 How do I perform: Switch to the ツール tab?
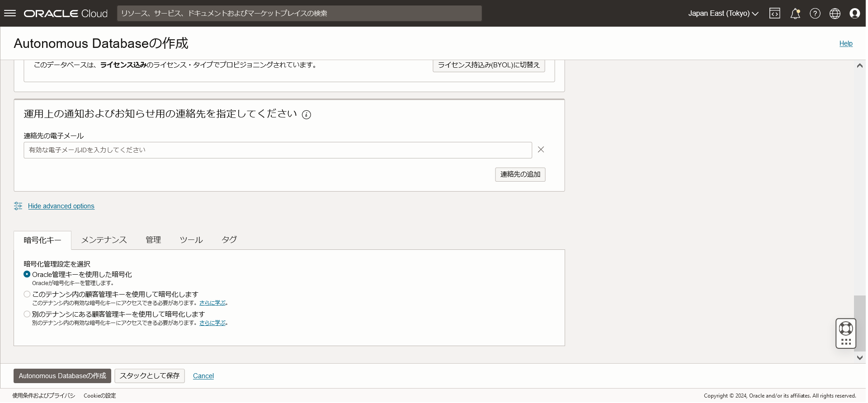point(191,240)
